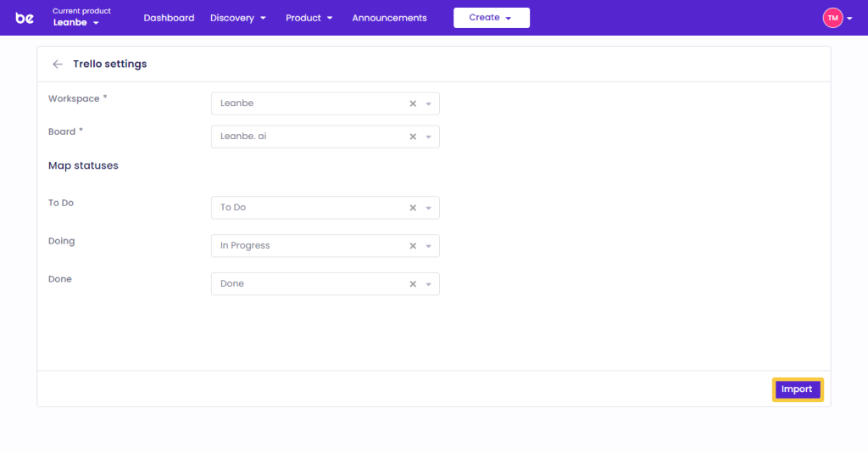Open the Done status dropdown arrow

[429, 284]
